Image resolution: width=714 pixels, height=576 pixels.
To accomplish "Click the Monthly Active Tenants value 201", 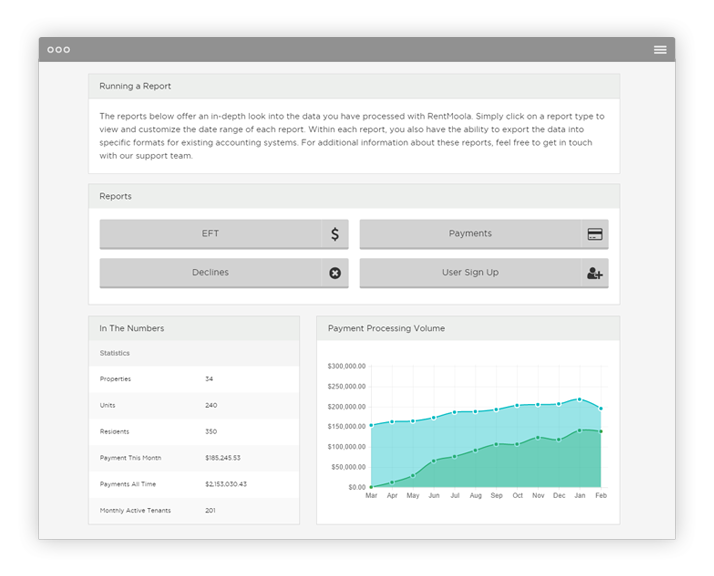I will (x=210, y=510).
